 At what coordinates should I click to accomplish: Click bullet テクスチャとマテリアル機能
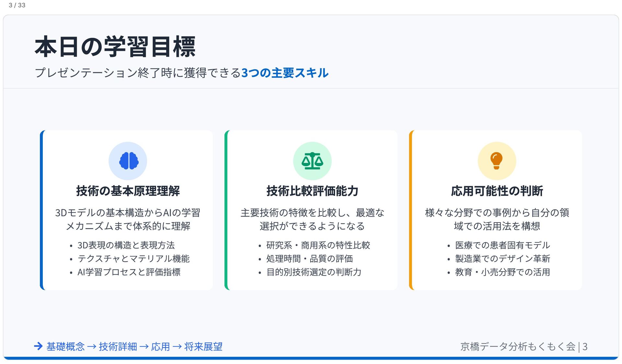click(x=133, y=259)
